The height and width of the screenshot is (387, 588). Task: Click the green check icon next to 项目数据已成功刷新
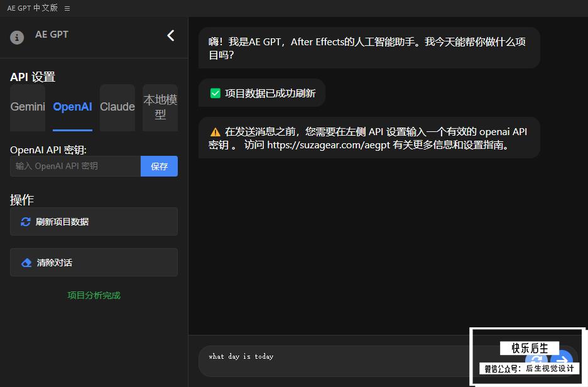point(215,93)
